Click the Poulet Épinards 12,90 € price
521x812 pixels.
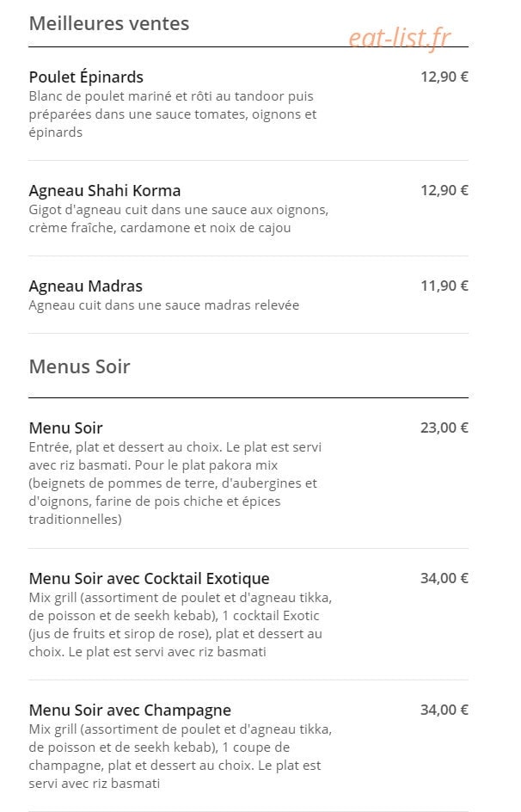pos(444,77)
